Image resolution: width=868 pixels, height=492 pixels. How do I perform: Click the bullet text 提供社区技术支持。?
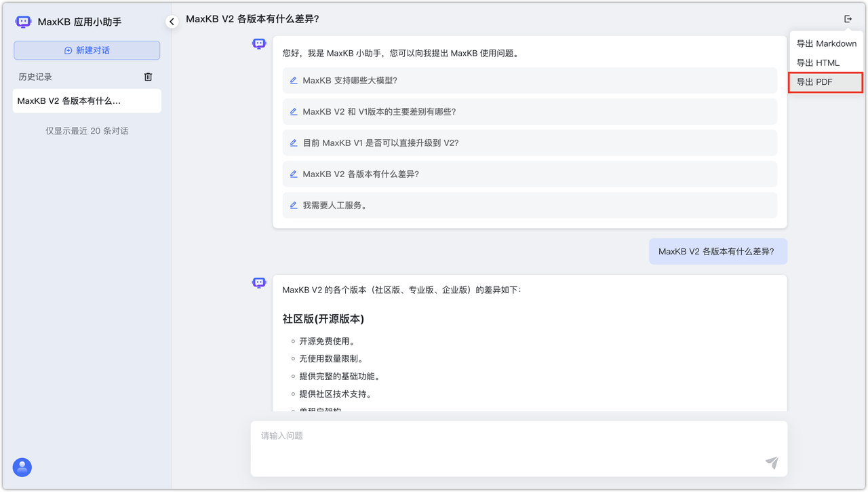click(336, 394)
